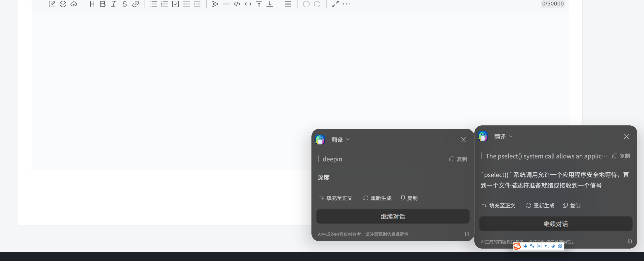Click the insert line after icon
This screenshot has width=644, height=261.
coord(270,4)
